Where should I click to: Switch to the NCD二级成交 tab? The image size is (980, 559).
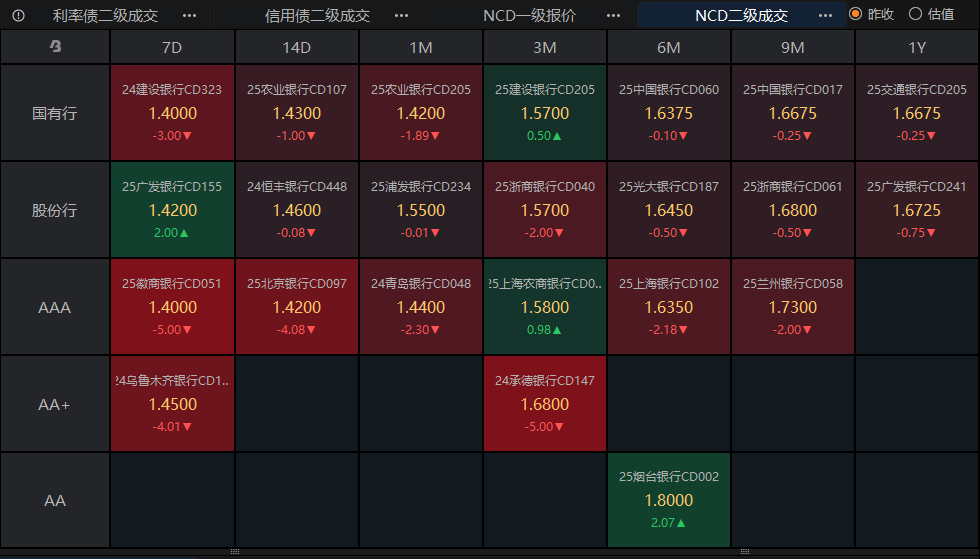[741, 16]
